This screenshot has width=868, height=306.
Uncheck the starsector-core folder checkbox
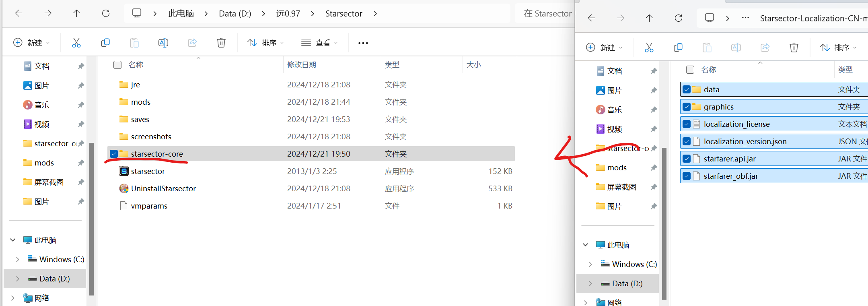click(114, 154)
